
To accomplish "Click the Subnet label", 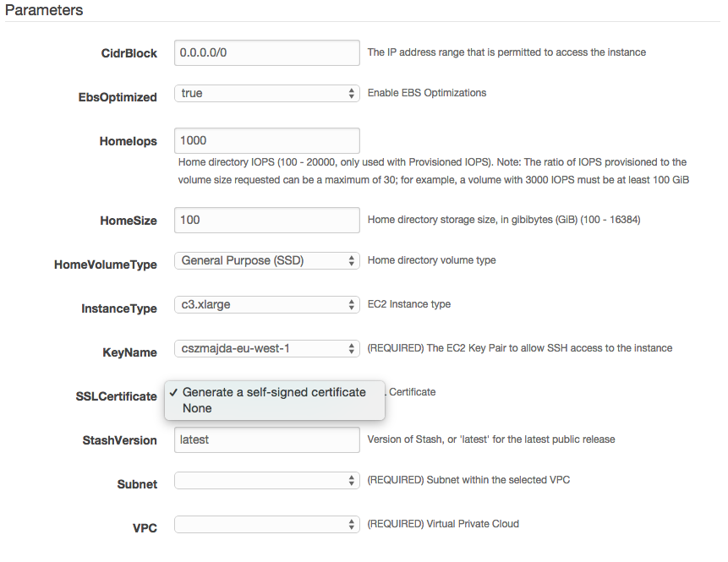I will point(137,484).
